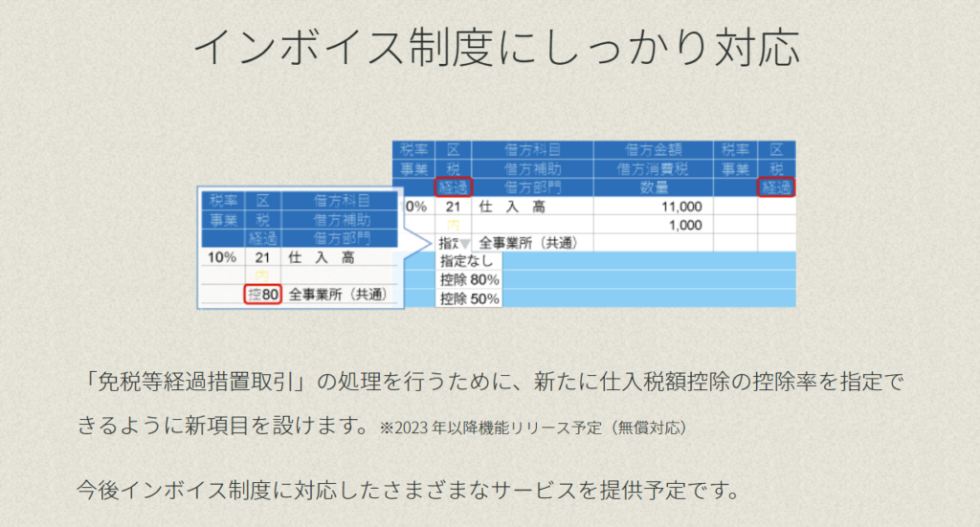This screenshot has width=980, height=527.
Task: Click the 借方部門 header in the callout table
Action: click(341, 238)
